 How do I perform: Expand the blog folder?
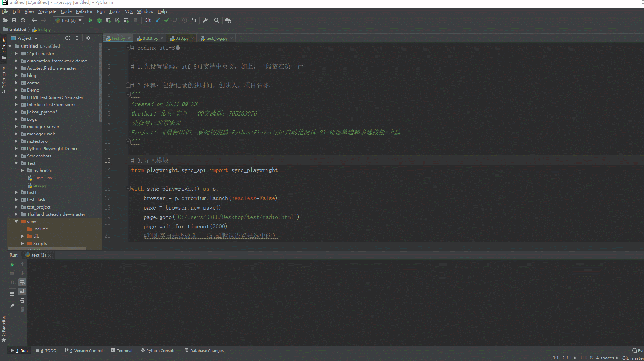[16, 75]
